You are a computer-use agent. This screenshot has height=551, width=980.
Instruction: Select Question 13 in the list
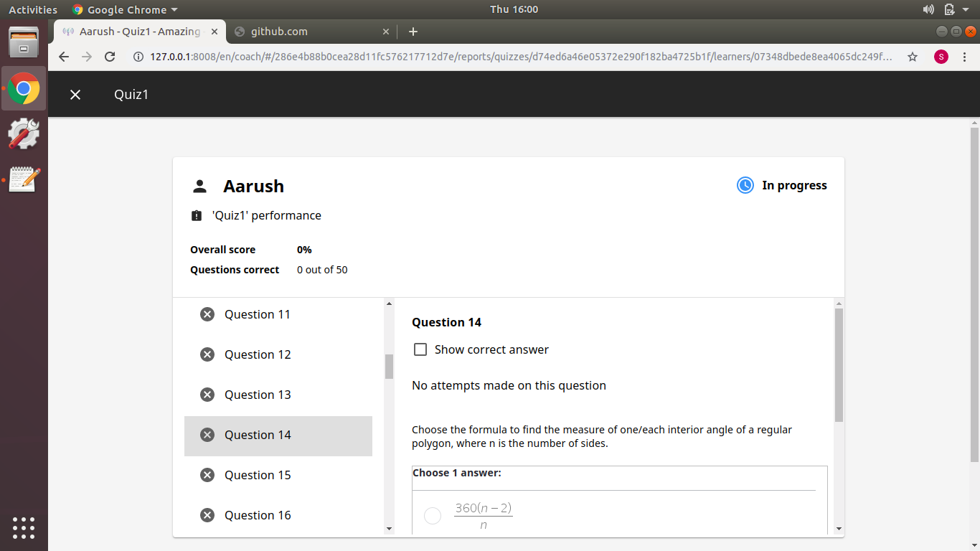pos(278,395)
